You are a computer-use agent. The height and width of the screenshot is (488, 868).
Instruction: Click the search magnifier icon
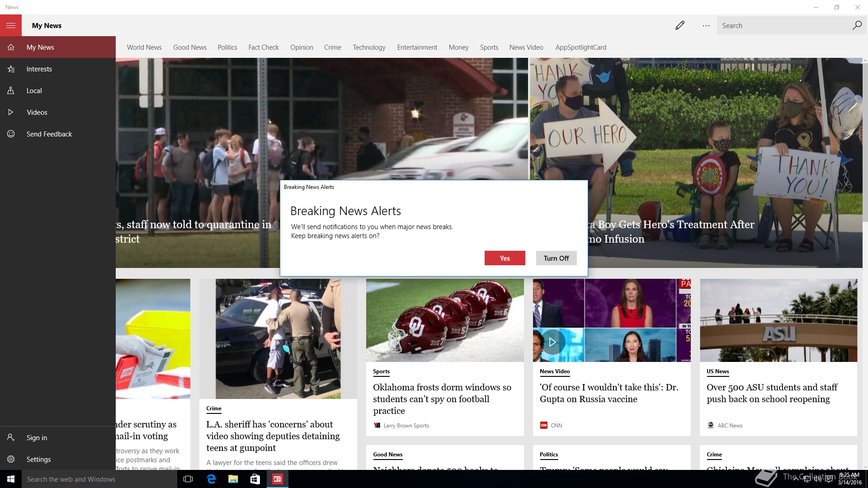857,25
